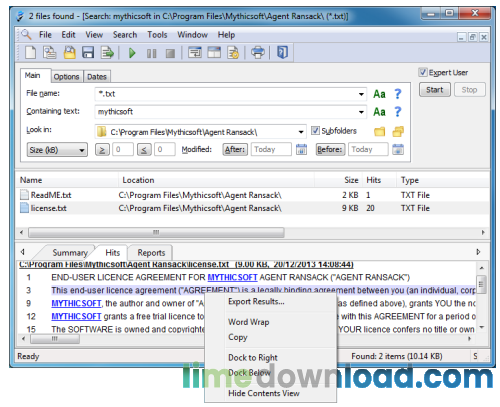Pause search with the pause icon
Viewport: 500px width, 407px height.
pyautogui.click(x=152, y=53)
